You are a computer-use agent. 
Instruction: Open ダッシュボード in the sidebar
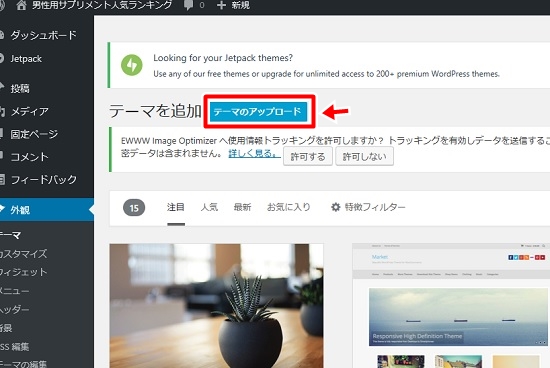click(x=43, y=35)
